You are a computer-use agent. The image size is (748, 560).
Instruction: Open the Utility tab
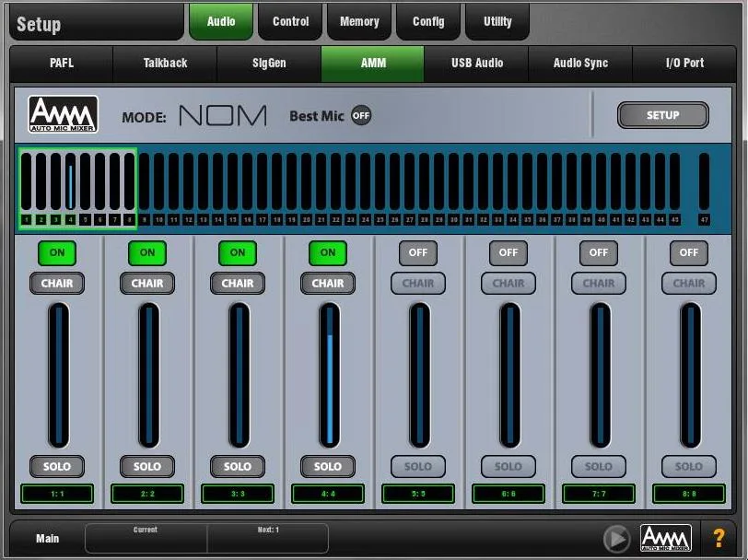pos(497,21)
